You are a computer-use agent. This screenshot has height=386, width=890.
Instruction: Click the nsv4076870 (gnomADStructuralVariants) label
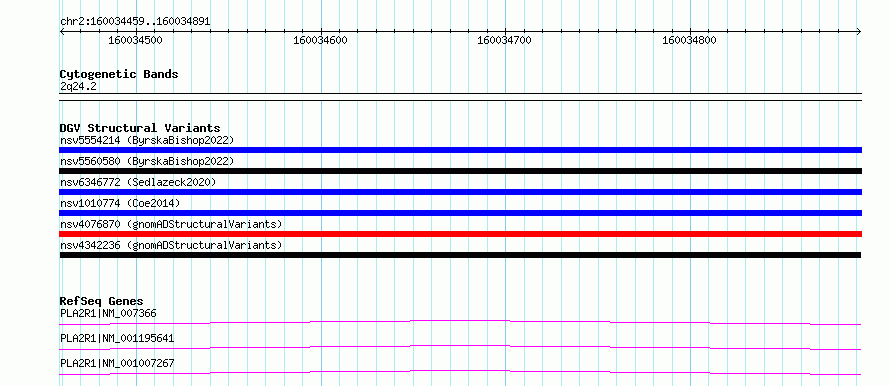(171, 224)
